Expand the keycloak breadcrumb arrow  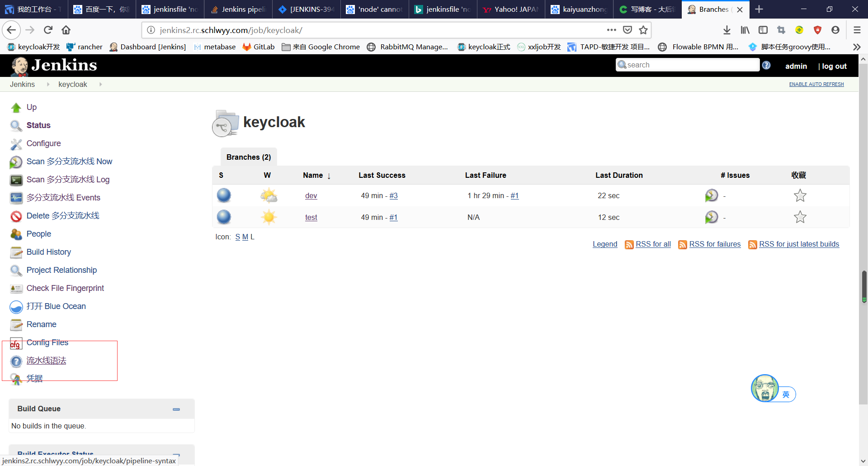(x=100, y=84)
